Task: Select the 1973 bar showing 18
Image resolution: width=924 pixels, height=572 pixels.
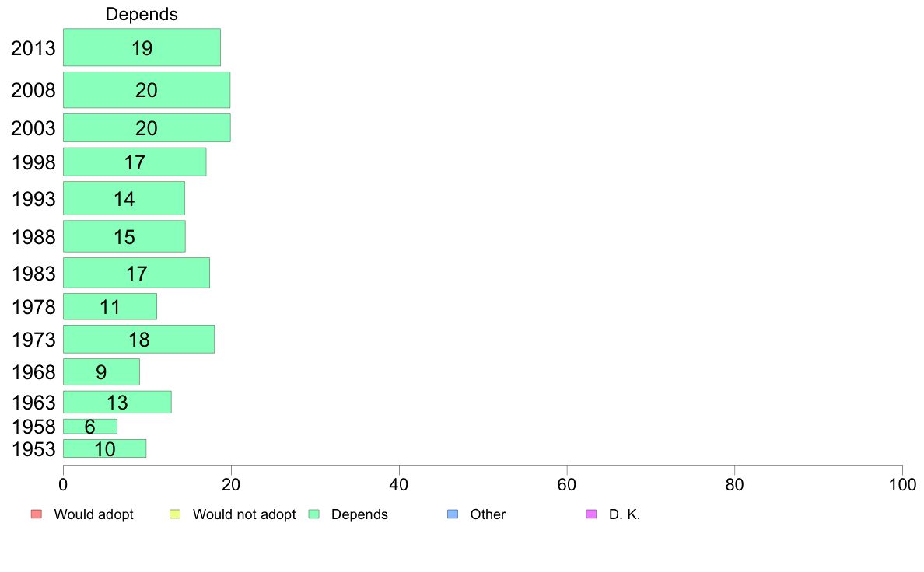Action: pos(139,340)
